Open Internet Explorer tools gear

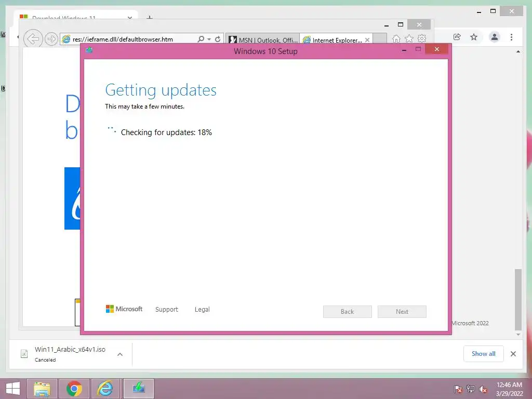[422, 38]
